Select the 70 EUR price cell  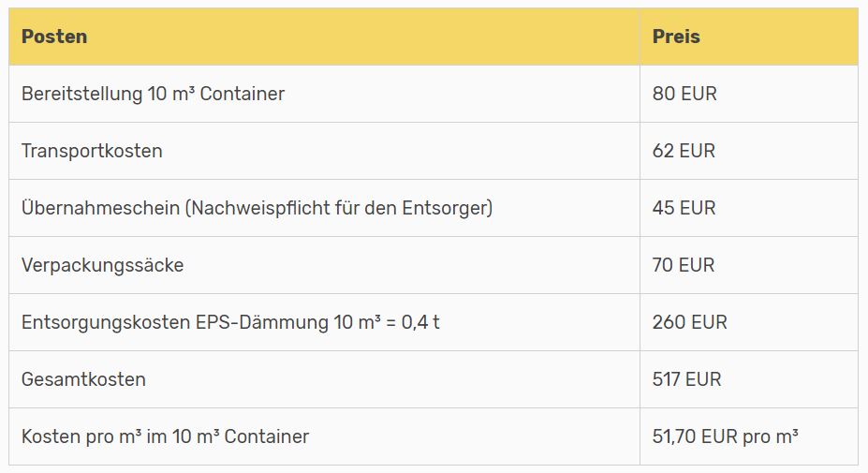(x=749, y=265)
